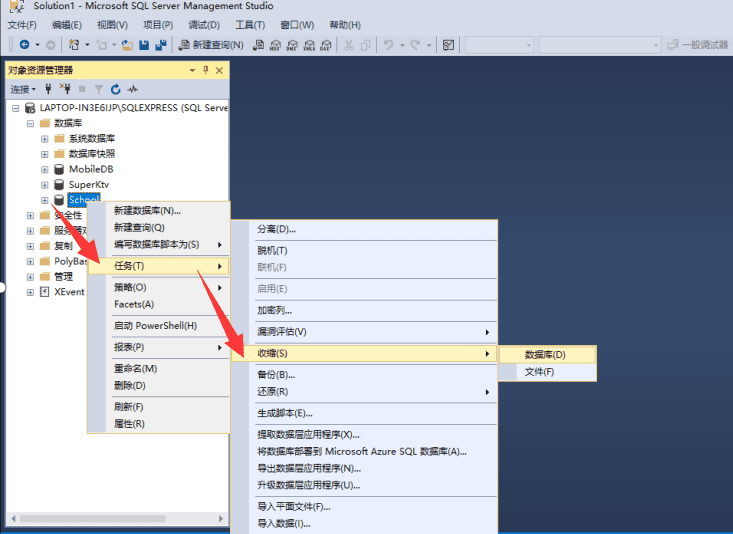Click the XMLA query icon
This screenshot has height=534, width=733.
point(309,45)
